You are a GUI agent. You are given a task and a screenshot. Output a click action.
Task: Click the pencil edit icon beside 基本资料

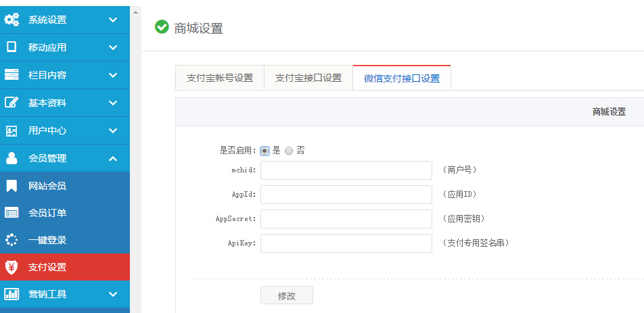click(11, 103)
